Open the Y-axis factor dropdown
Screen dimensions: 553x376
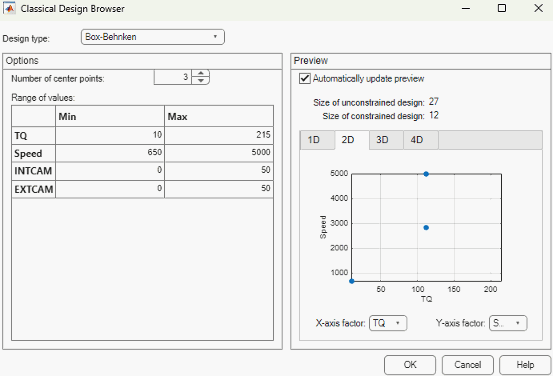coord(508,323)
